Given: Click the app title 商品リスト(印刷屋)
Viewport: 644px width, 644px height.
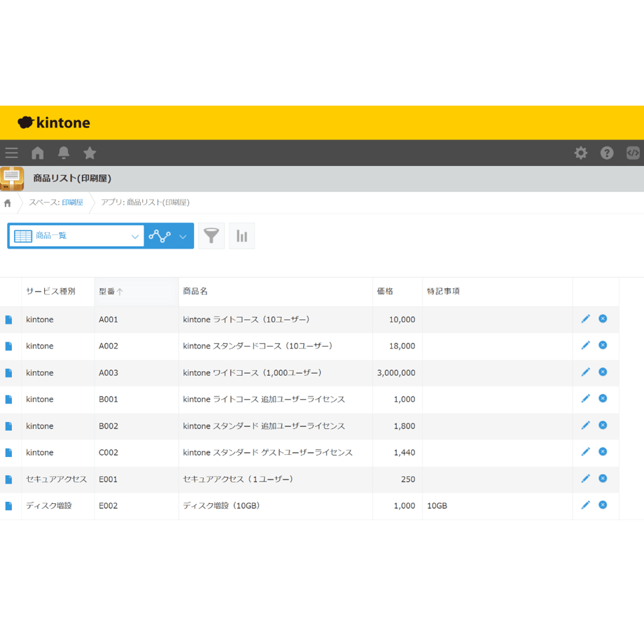Looking at the screenshot, I should pos(72,178).
